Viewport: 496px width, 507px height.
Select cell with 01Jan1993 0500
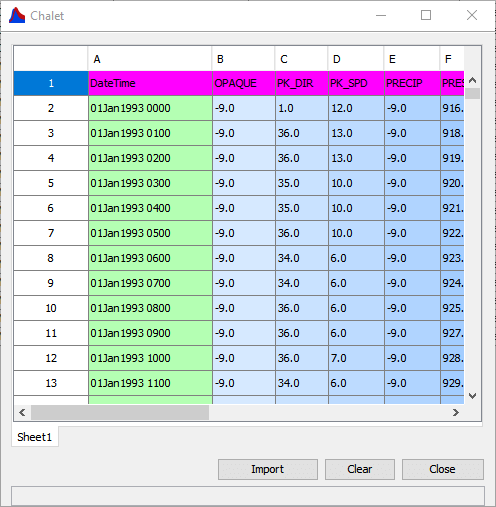point(150,233)
